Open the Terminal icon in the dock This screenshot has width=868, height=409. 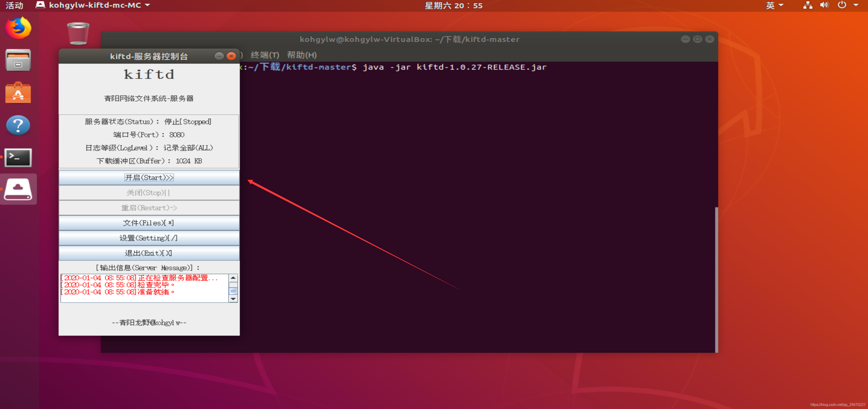click(18, 157)
